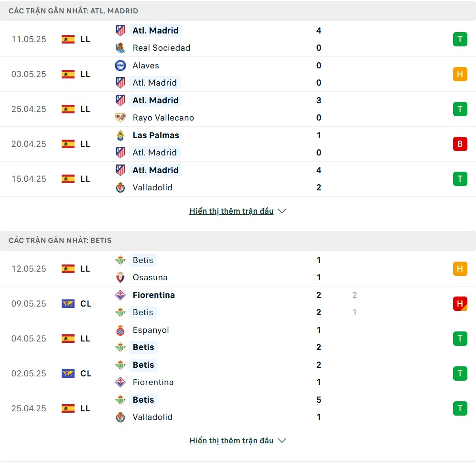Open Atl. Madrid in the Alaves match
Image resolution: width=476 pixels, height=462 pixels.
coord(154,83)
